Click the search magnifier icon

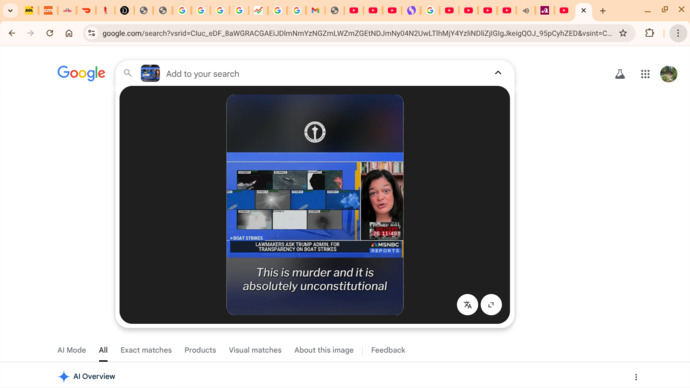click(x=128, y=73)
